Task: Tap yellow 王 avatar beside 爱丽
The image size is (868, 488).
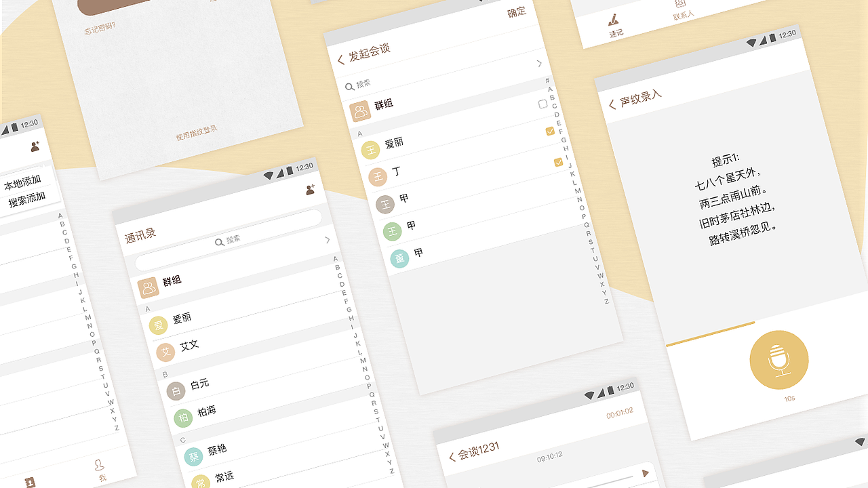Action: pyautogui.click(x=370, y=150)
